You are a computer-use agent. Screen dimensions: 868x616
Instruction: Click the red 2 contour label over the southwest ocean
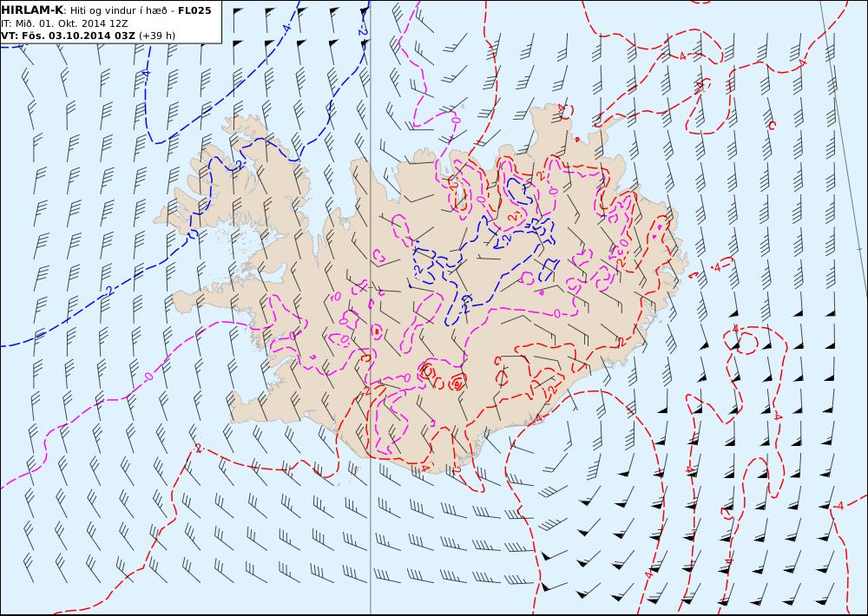[199, 449]
